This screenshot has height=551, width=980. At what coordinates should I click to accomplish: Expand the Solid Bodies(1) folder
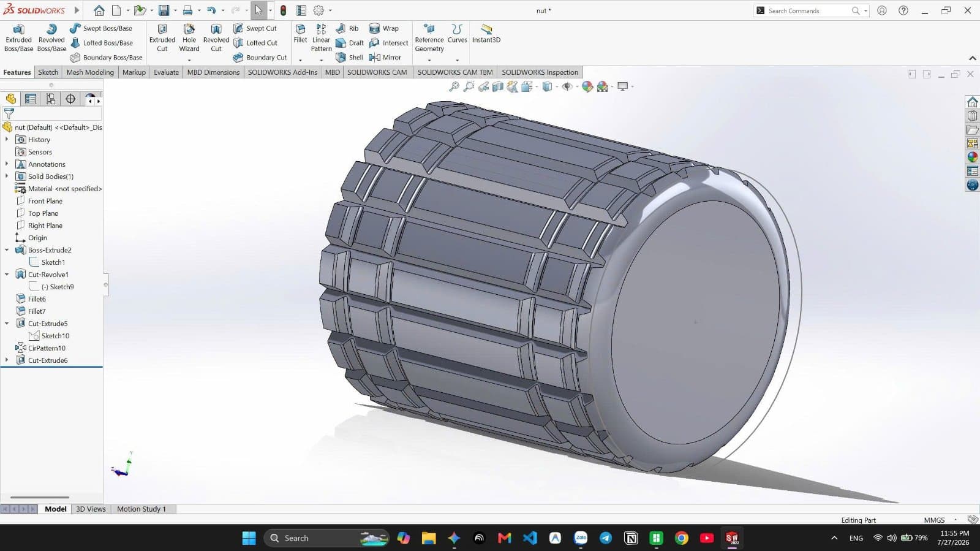coord(7,177)
